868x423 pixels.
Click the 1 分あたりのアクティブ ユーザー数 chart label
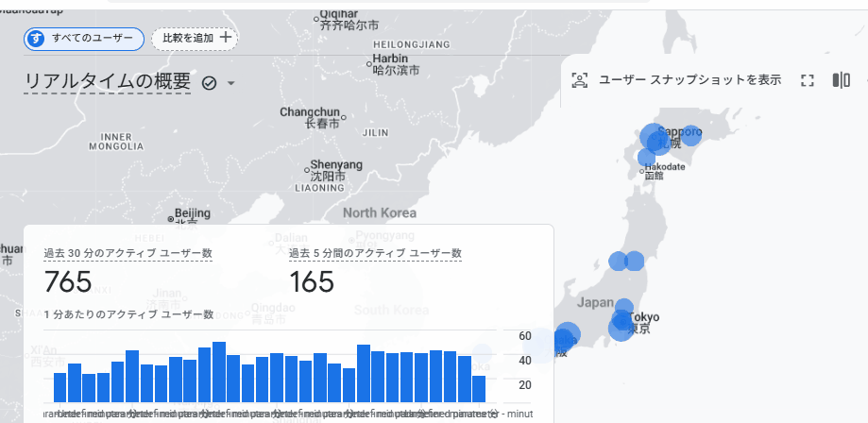pyautogui.click(x=128, y=313)
